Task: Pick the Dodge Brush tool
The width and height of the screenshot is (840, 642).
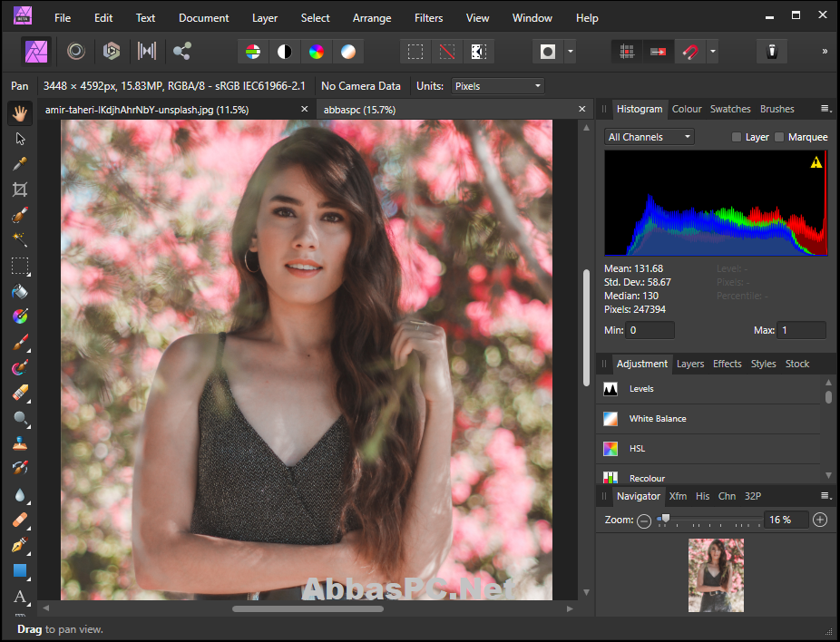Action: (x=20, y=419)
